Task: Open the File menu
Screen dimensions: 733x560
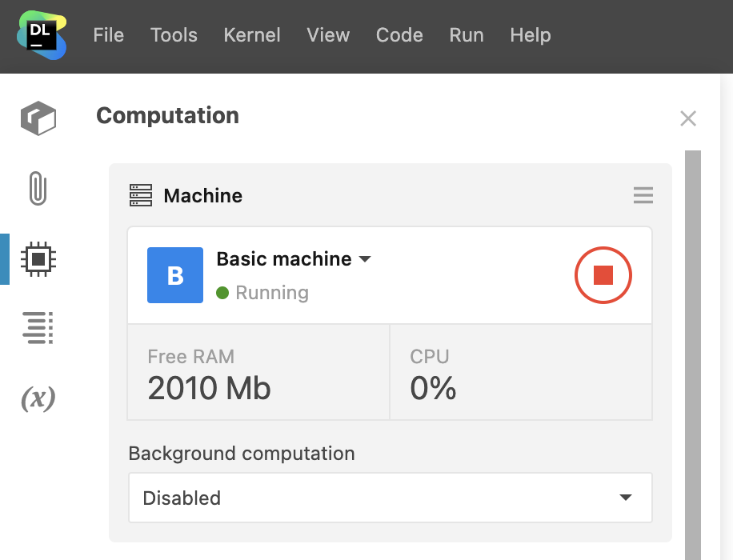Action: click(x=108, y=35)
